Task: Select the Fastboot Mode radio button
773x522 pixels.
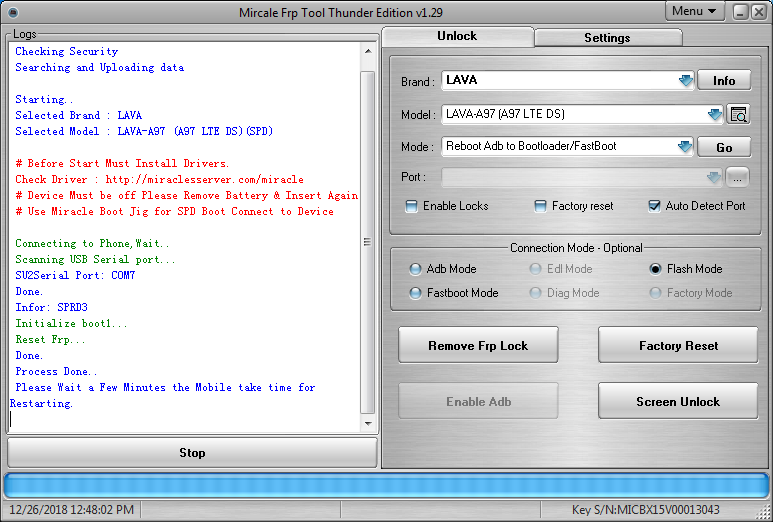Action: tap(415, 293)
